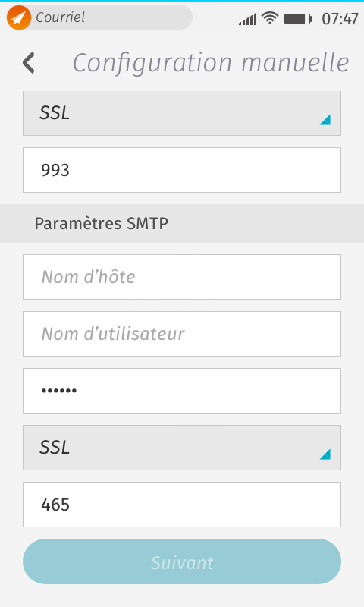The image size is (364, 607).
Task: Tap the Courriel app label pill
Action: (x=99, y=17)
